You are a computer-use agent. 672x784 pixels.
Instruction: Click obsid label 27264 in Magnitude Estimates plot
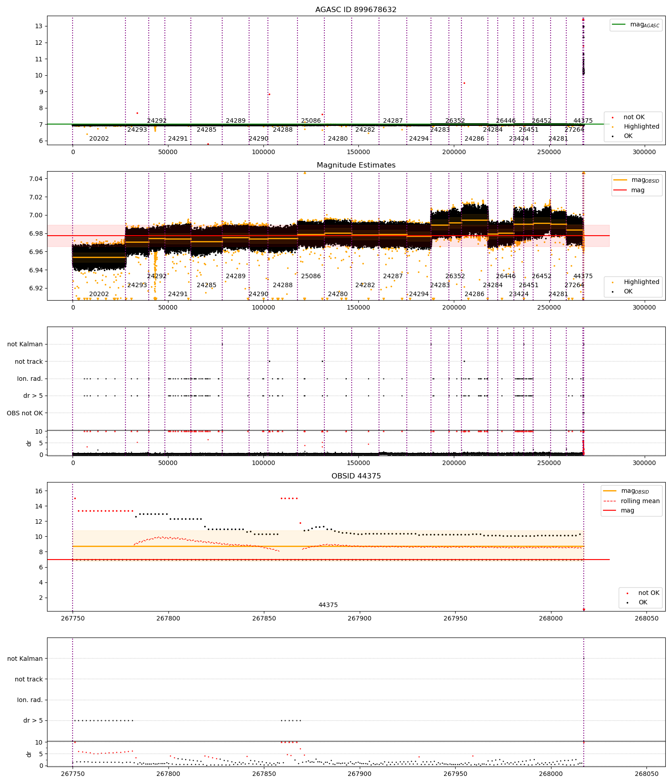click(x=574, y=285)
